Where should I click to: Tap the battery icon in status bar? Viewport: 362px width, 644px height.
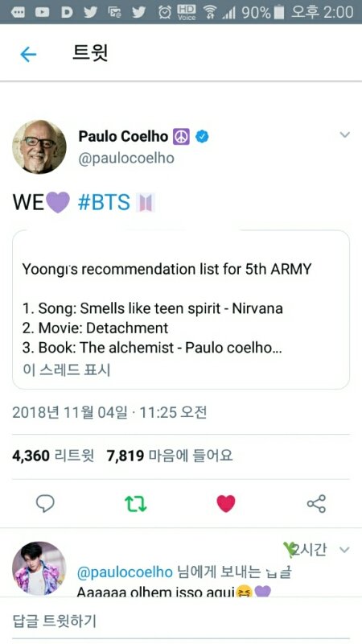[279, 12]
